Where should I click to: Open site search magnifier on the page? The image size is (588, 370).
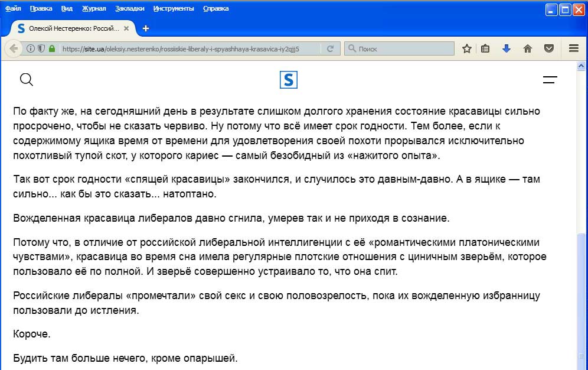click(26, 80)
